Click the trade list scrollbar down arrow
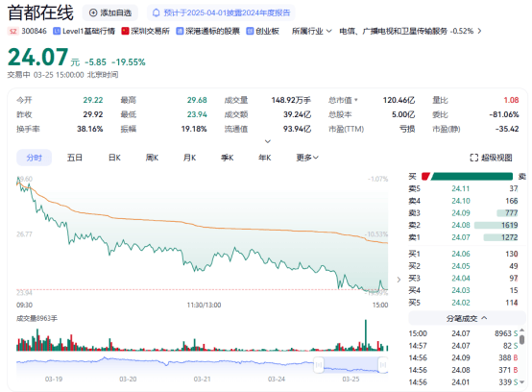The width and height of the screenshot is (532, 392). point(521,382)
